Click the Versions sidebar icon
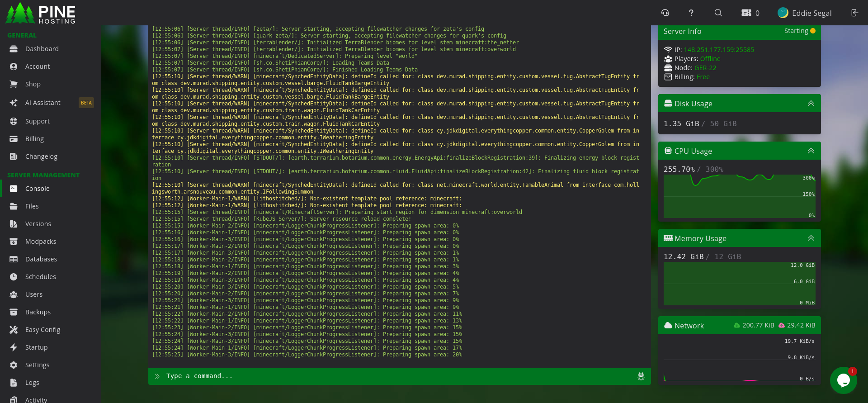The height and width of the screenshot is (403, 868). tap(14, 224)
